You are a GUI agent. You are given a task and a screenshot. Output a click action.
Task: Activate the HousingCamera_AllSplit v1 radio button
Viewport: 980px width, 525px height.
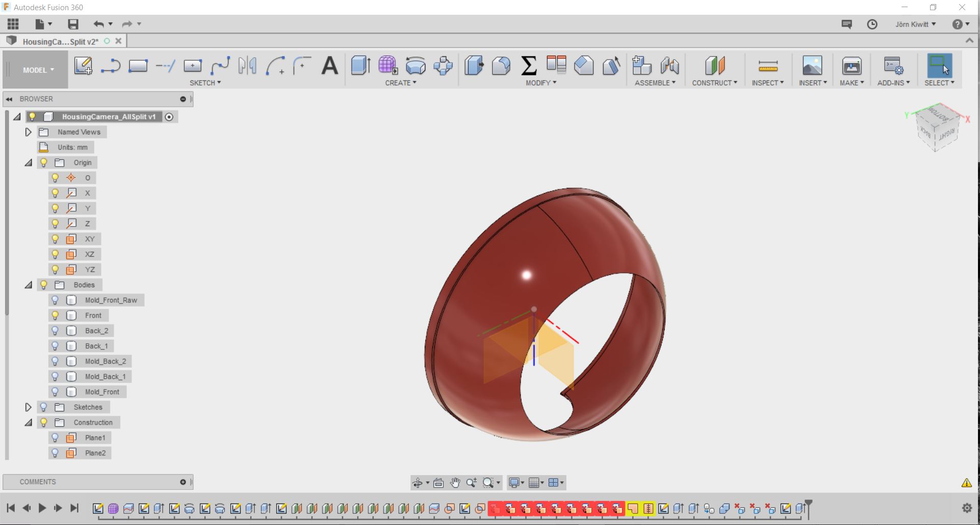(x=169, y=117)
